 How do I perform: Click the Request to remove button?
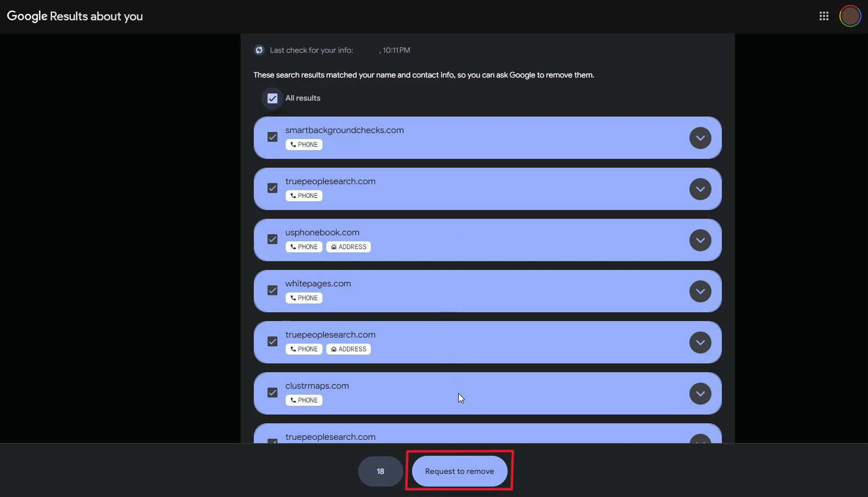click(460, 471)
